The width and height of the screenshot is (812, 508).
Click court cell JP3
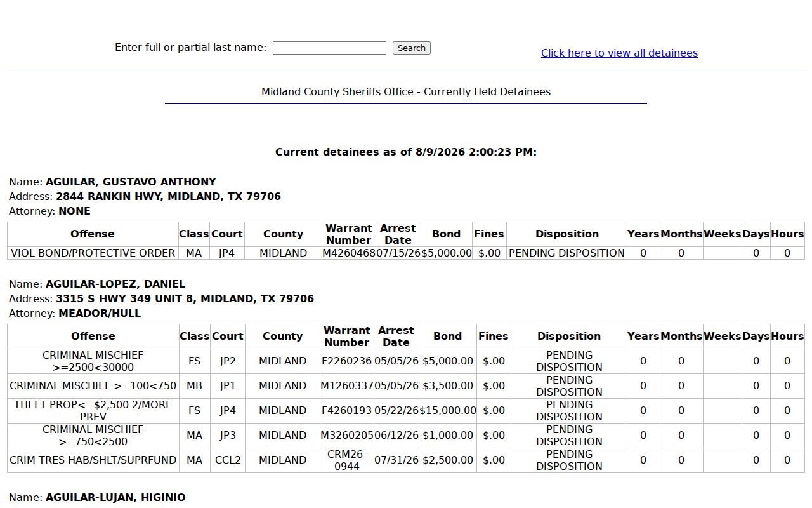[x=228, y=435]
